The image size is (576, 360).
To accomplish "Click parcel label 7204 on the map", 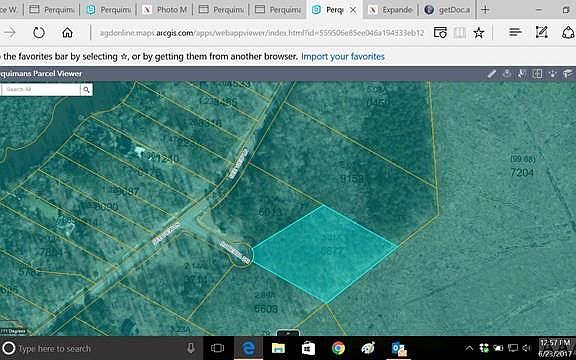I will tap(522, 172).
